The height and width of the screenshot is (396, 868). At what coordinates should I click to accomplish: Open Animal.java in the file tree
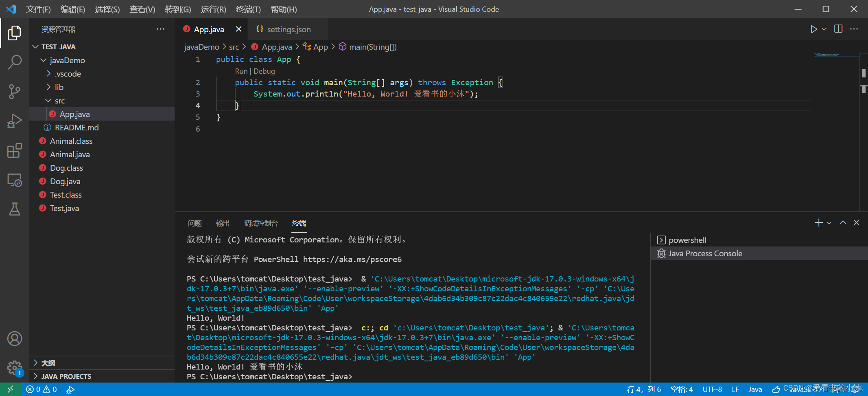click(102, 154)
